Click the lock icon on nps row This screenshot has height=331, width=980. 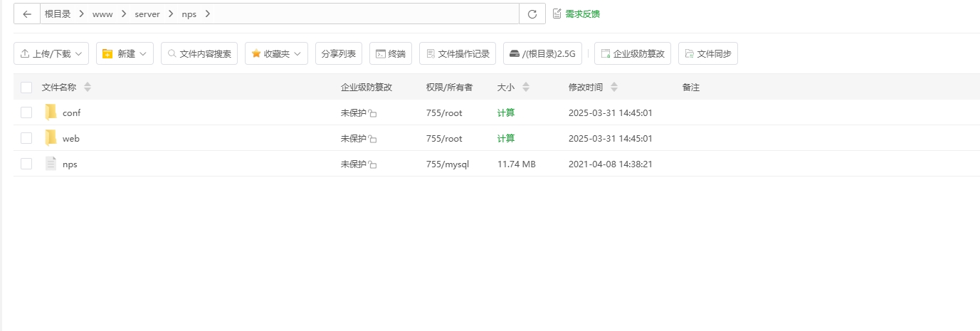click(x=373, y=164)
